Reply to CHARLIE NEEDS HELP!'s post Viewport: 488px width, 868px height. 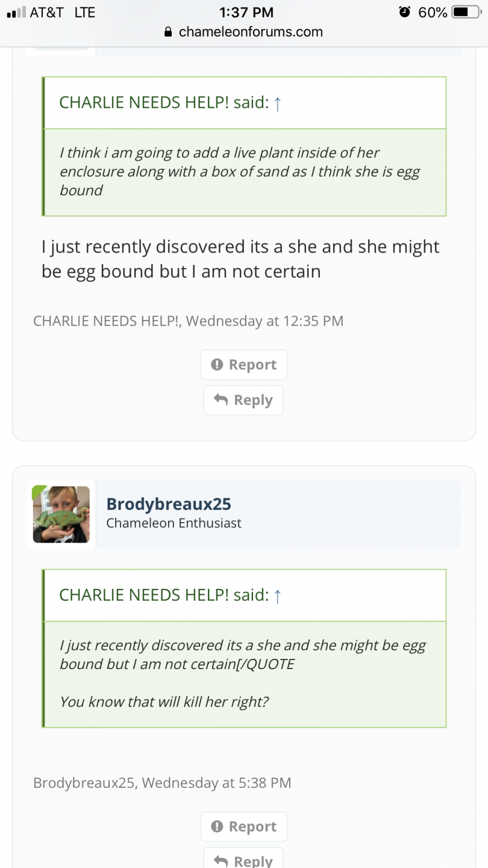tap(243, 400)
